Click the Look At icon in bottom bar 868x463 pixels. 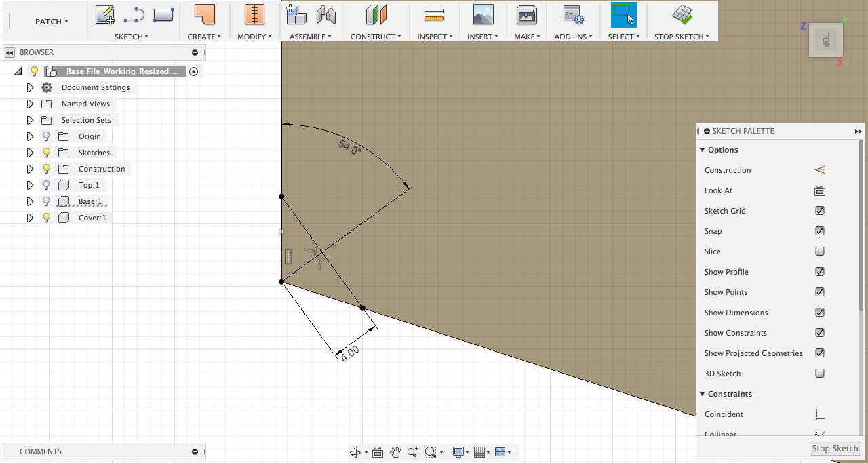coord(378,452)
